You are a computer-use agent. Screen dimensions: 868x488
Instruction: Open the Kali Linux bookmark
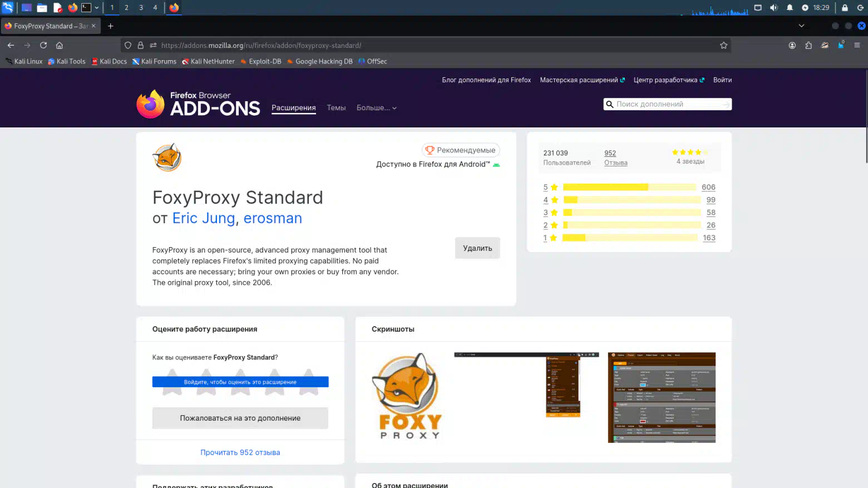[24, 61]
